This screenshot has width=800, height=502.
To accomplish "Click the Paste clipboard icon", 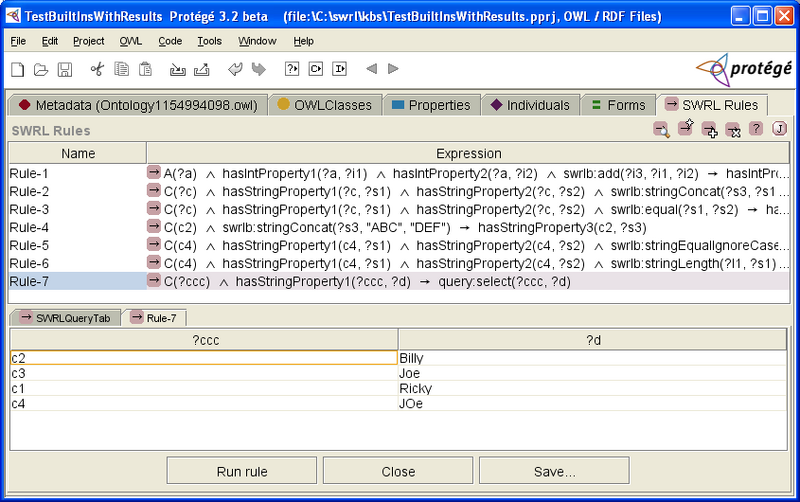I will pyautogui.click(x=145, y=69).
